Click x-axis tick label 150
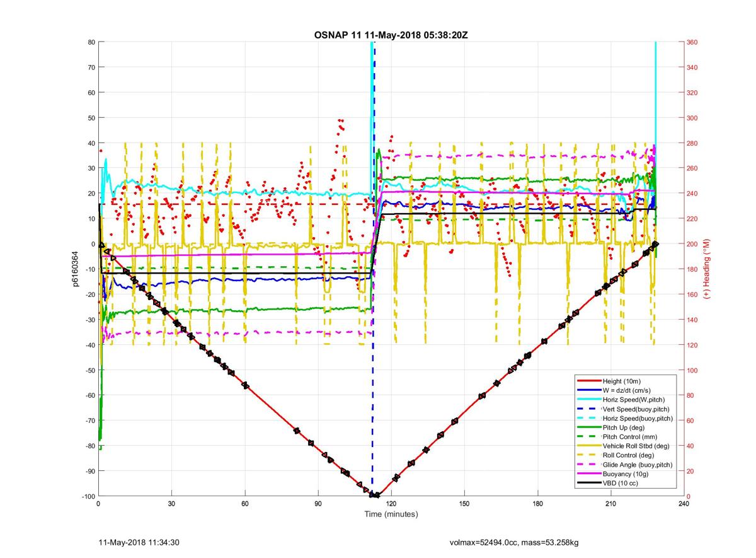This screenshot has height=558, width=756. click(464, 504)
